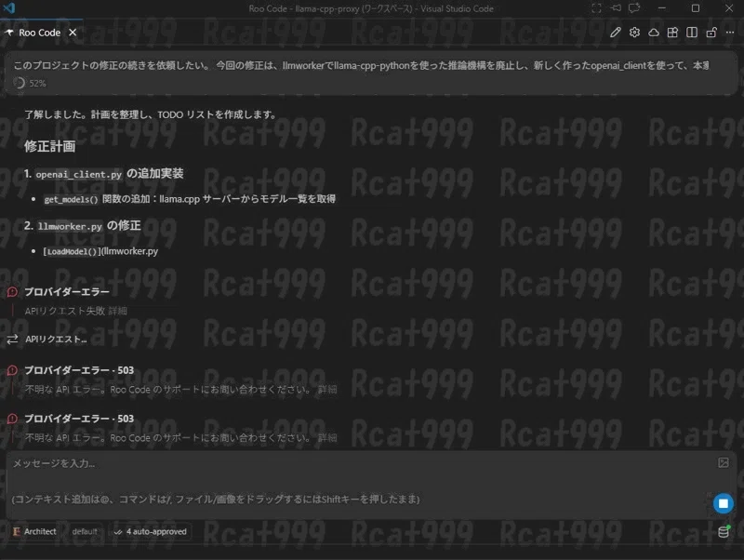
Task: Click error icon of the first 503 error
Action: click(12, 370)
